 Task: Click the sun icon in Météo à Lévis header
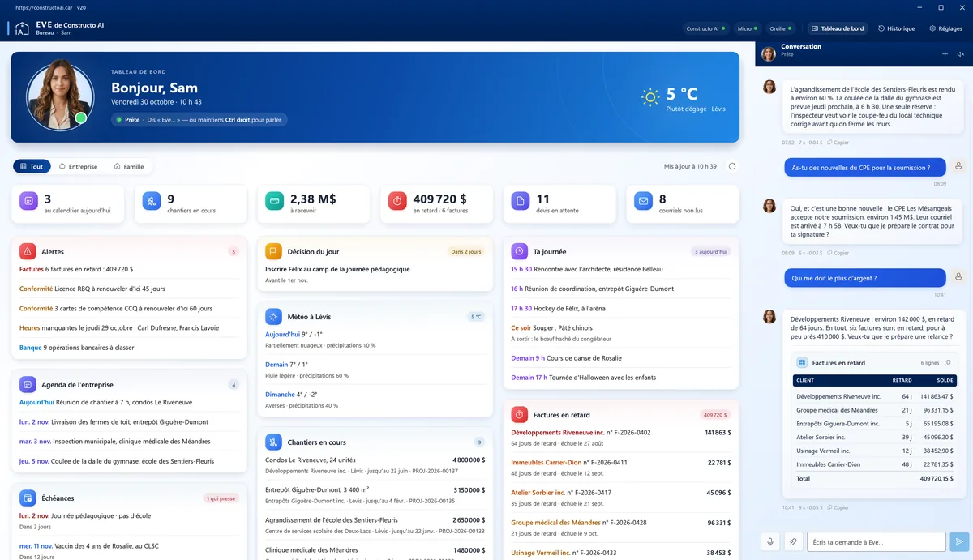click(x=273, y=316)
